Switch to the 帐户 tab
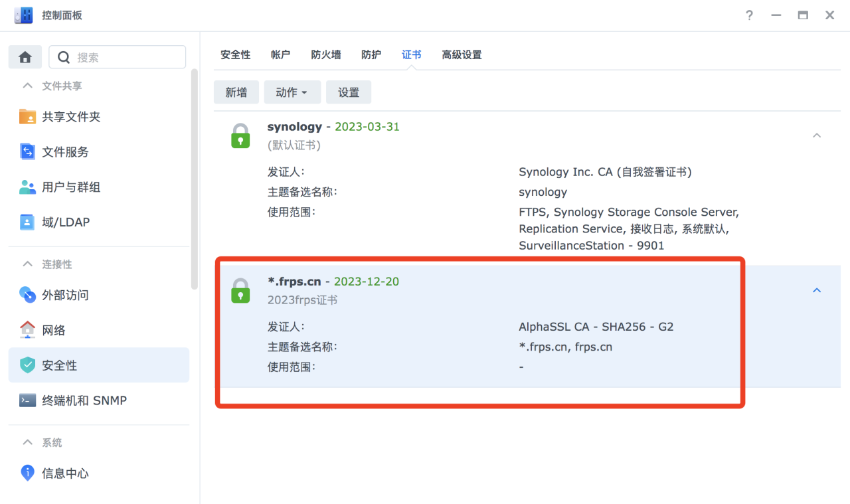The width and height of the screenshot is (850, 504). [x=281, y=54]
